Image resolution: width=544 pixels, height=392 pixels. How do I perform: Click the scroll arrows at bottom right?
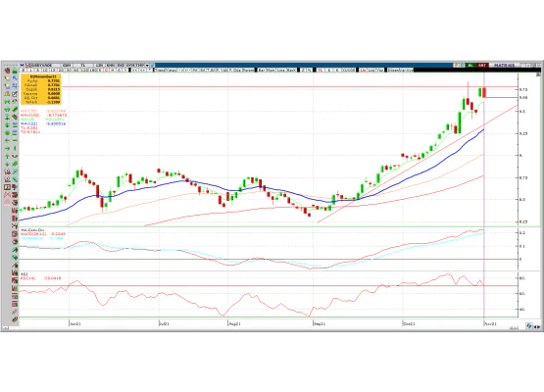[x=536, y=326]
